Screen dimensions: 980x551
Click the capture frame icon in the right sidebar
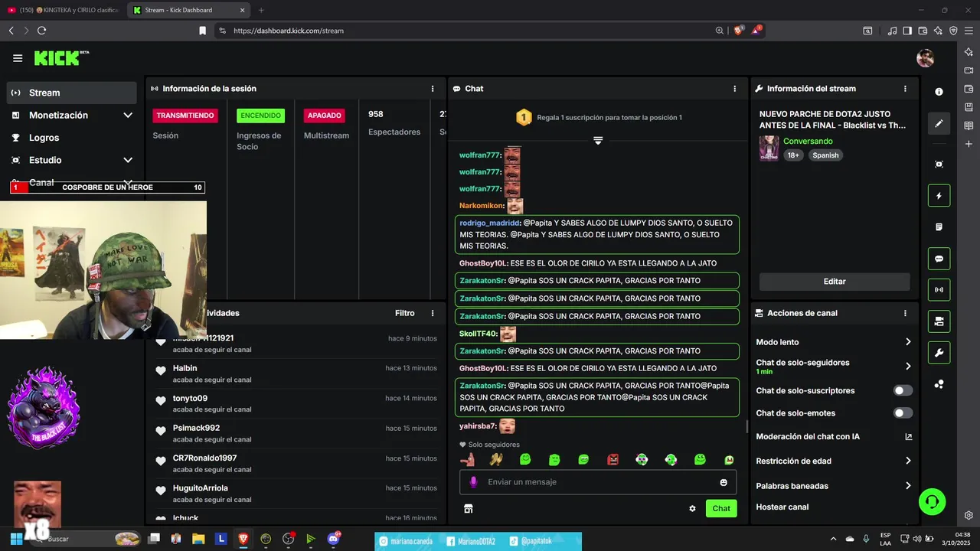[939, 164]
